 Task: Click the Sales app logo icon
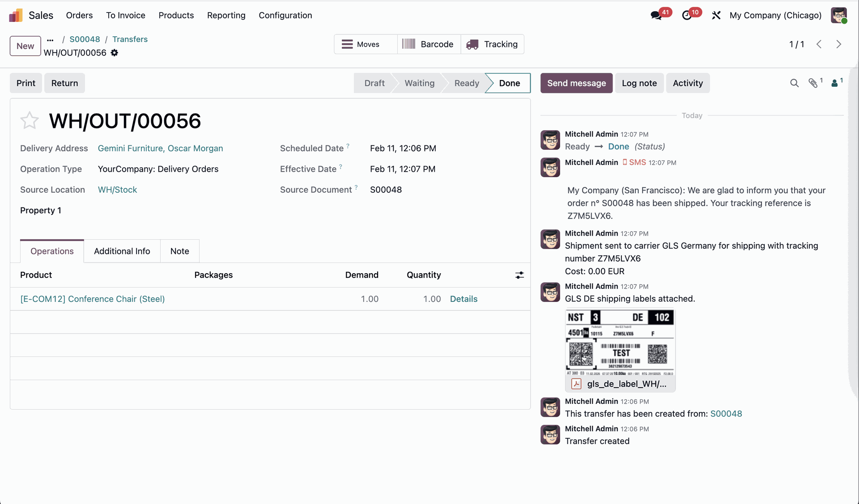16,15
